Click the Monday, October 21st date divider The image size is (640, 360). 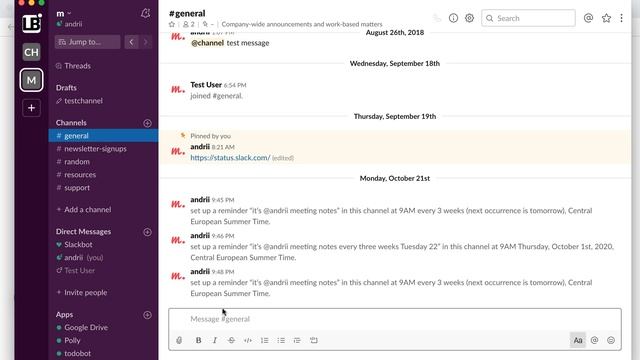pos(395,178)
